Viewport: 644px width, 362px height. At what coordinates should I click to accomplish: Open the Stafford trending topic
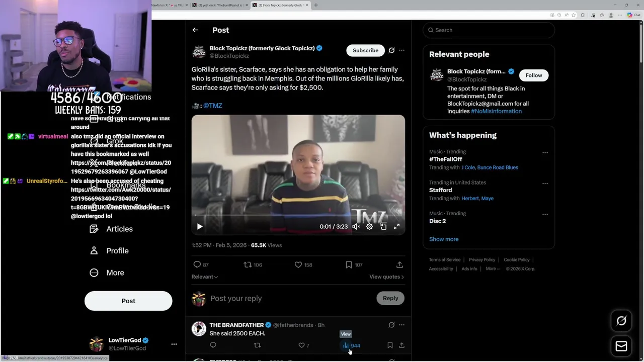click(440, 190)
